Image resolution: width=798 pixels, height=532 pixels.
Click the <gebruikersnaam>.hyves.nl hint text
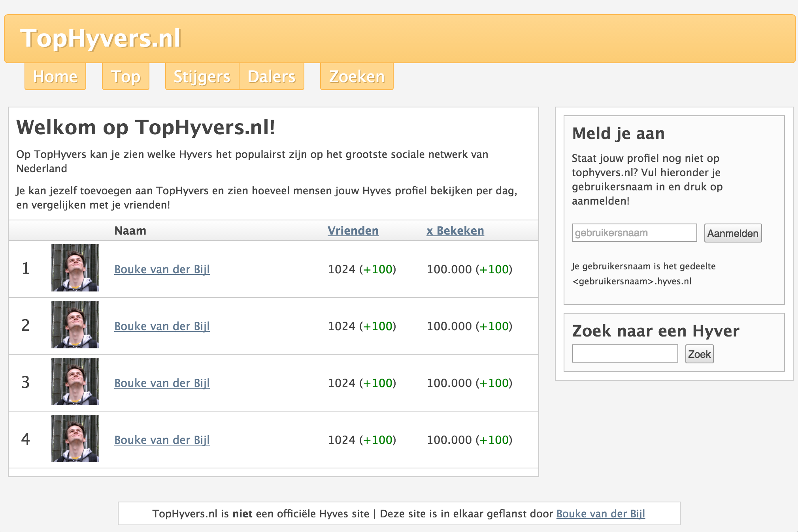[632, 281]
